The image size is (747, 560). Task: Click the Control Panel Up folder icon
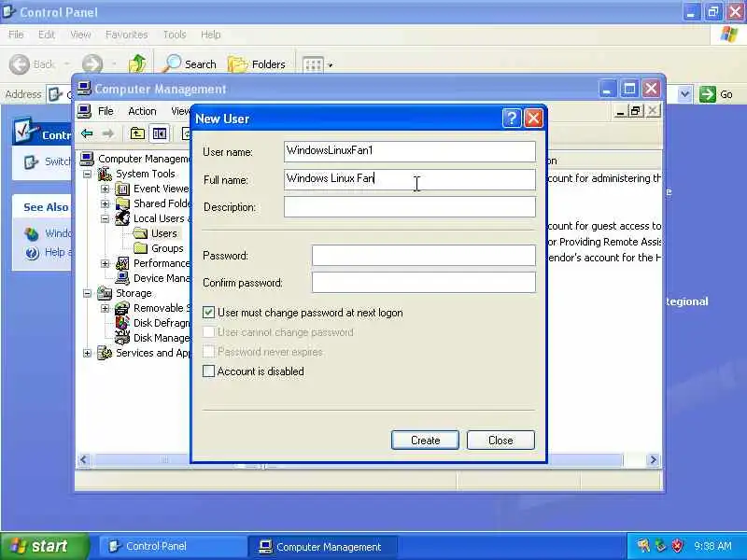tap(137, 63)
